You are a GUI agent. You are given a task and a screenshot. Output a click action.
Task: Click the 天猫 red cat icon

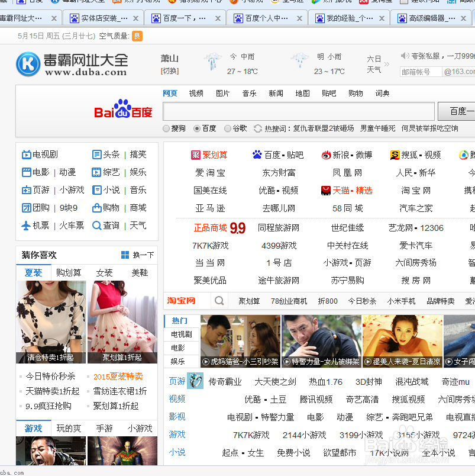click(326, 191)
